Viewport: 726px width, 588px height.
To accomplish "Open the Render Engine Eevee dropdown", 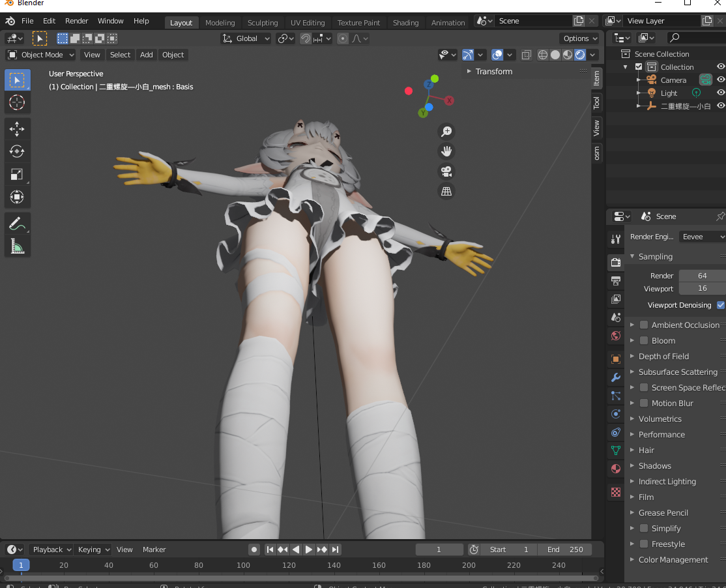I will tap(702, 237).
